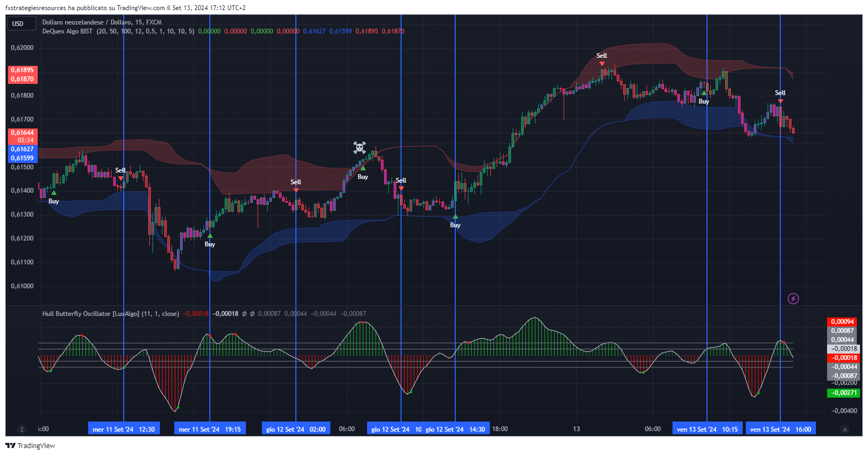This screenshot has height=455, width=868.
Task: Click the first green Buy arrow at far left
Action: tap(54, 193)
